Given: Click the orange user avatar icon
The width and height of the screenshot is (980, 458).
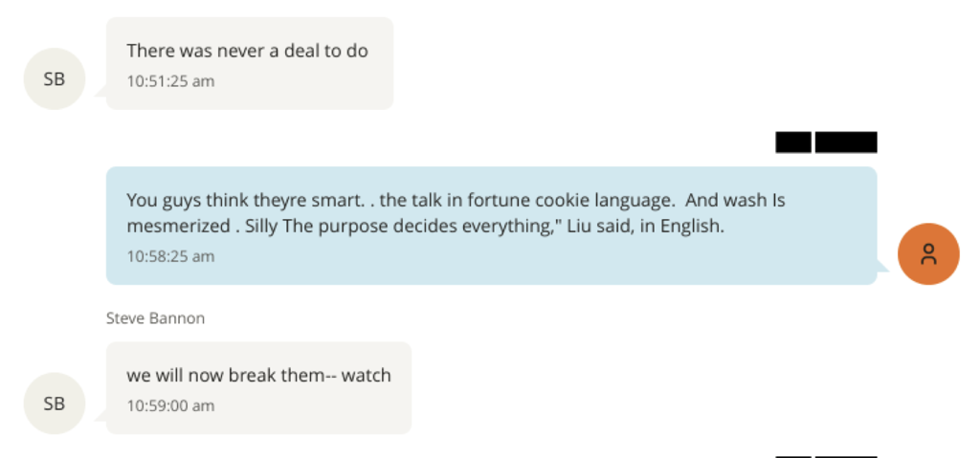Looking at the screenshot, I should (928, 253).
